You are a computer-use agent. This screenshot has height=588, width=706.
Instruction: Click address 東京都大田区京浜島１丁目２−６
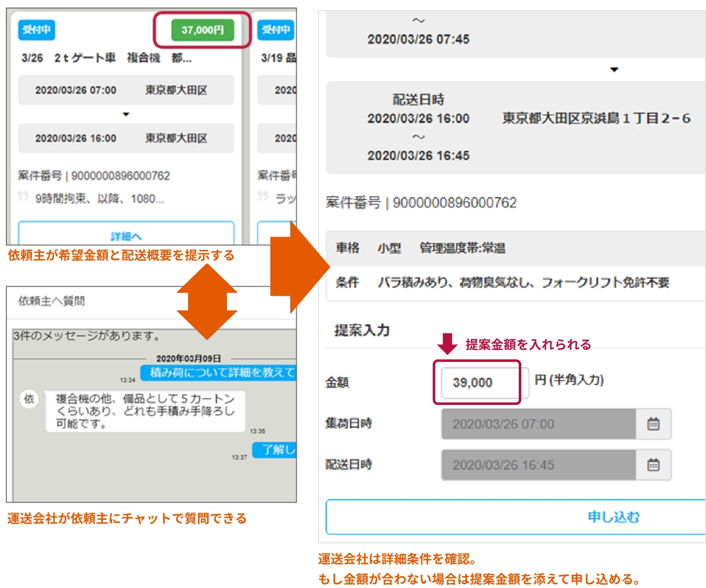596,119
